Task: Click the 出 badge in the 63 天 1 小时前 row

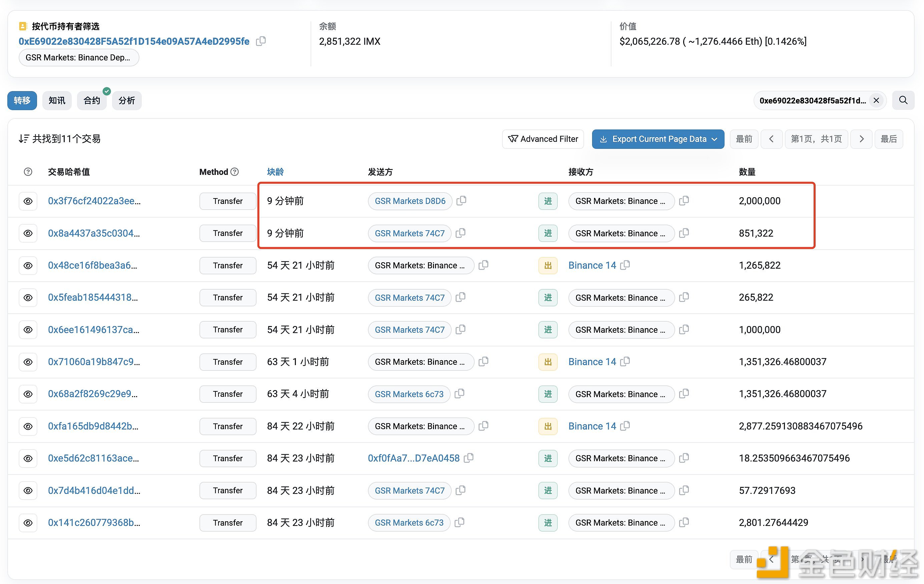Action: [548, 362]
